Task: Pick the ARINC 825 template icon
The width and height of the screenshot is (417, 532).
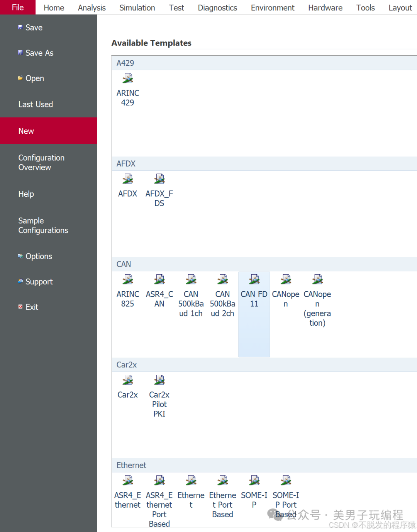Action: point(128,280)
